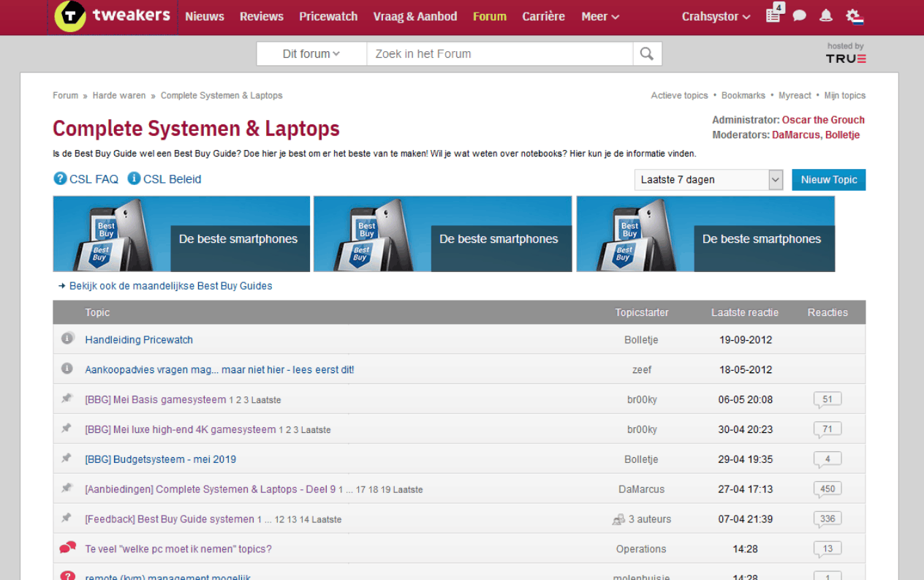This screenshot has width=924, height=580.
Task: Open the 'Laatste 7 dagen' period dropdown
Action: click(x=708, y=179)
